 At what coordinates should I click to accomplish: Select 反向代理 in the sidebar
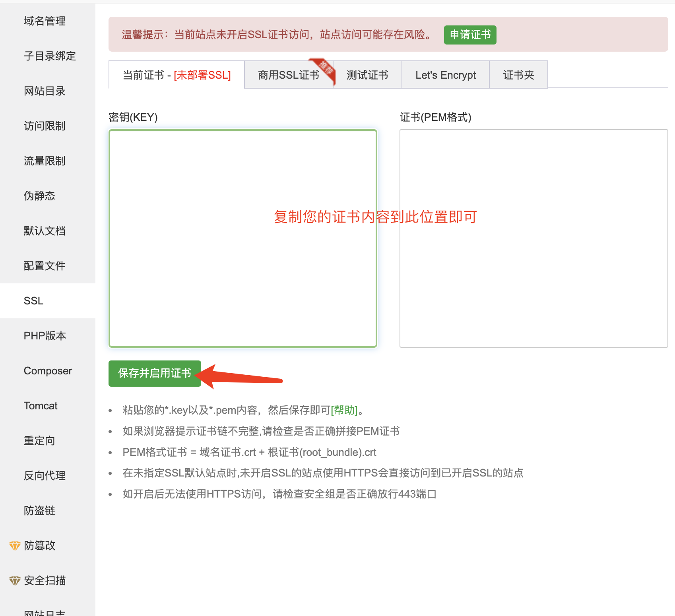pos(45,476)
